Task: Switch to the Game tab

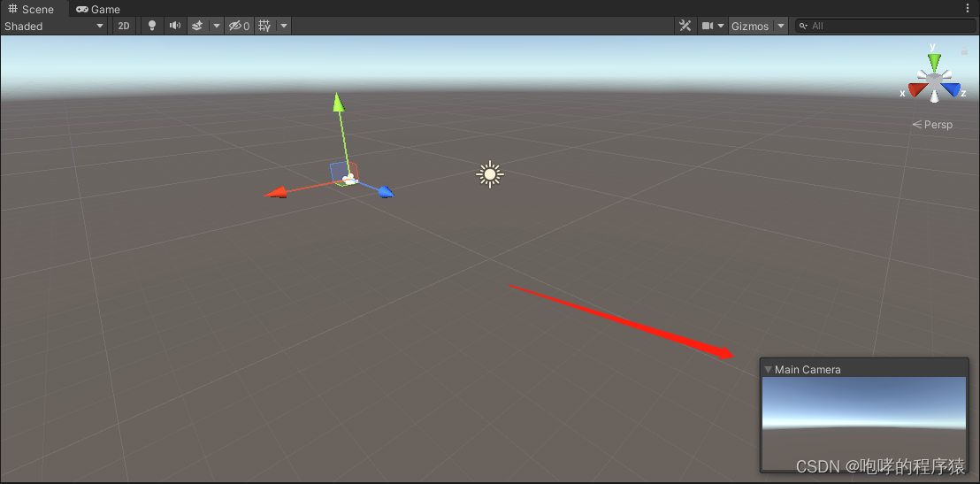Action: [98, 10]
